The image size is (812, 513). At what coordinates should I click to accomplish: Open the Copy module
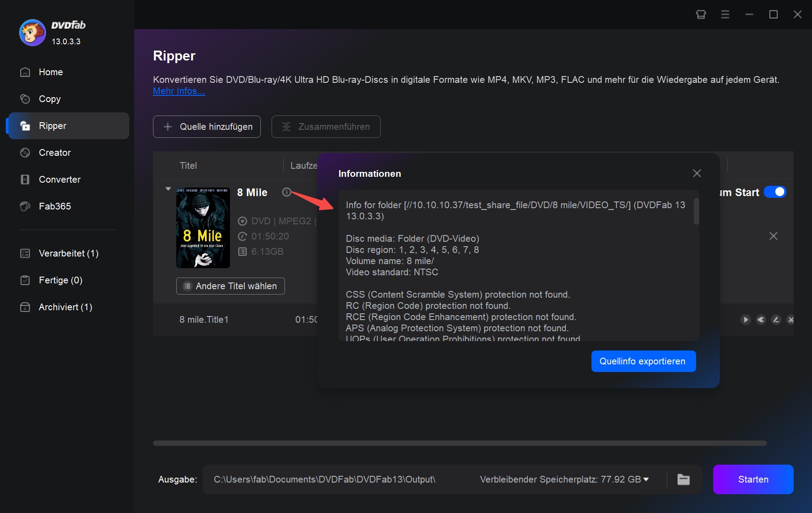click(x=68, y=99)
